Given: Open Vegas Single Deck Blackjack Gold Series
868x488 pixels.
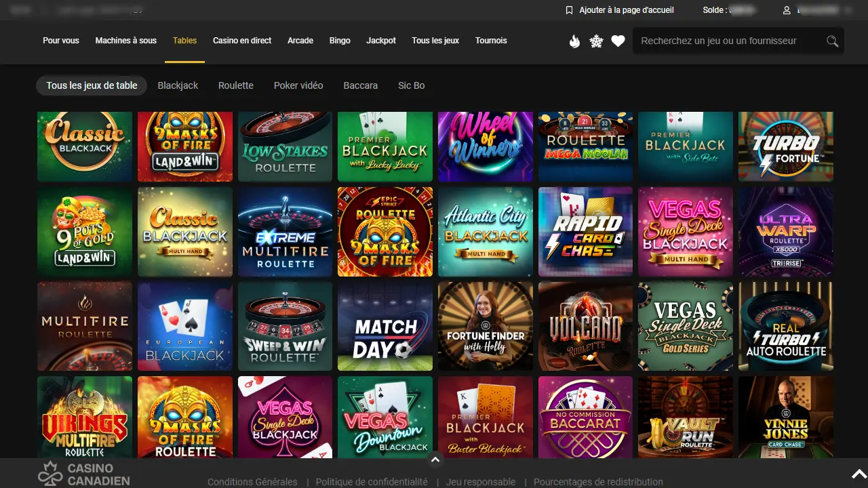Looking at the screenshot, I should [686, 327].
